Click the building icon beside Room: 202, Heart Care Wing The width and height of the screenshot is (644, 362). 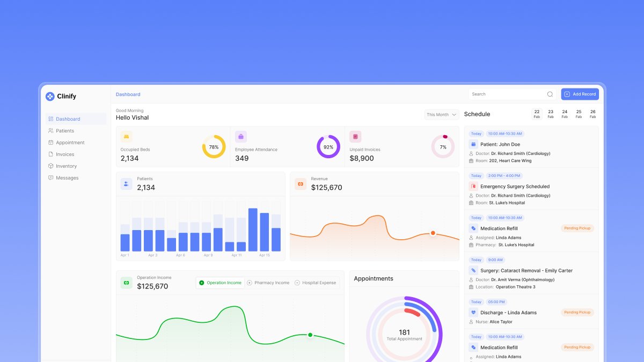click(471, 161)
